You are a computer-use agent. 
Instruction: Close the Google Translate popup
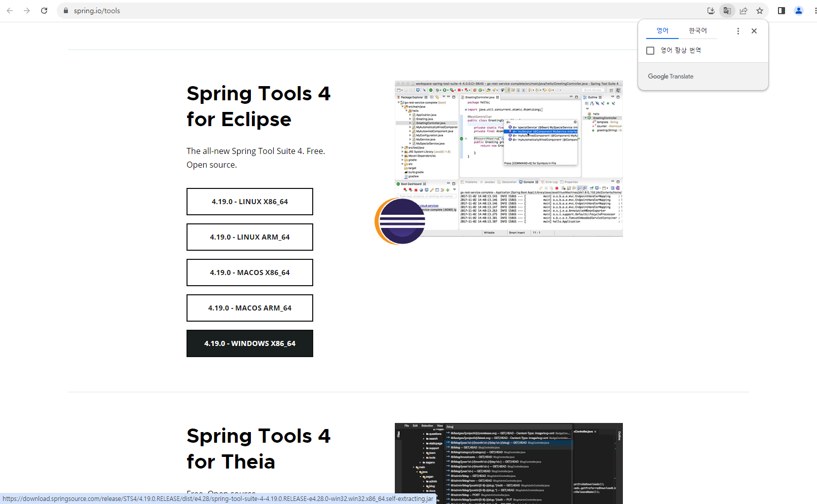click(754, 30)
